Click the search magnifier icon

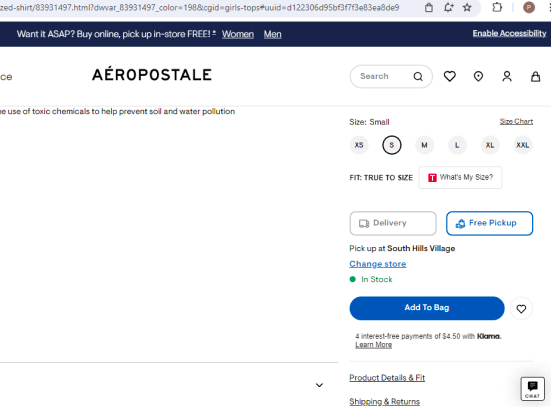click(418, 76)
